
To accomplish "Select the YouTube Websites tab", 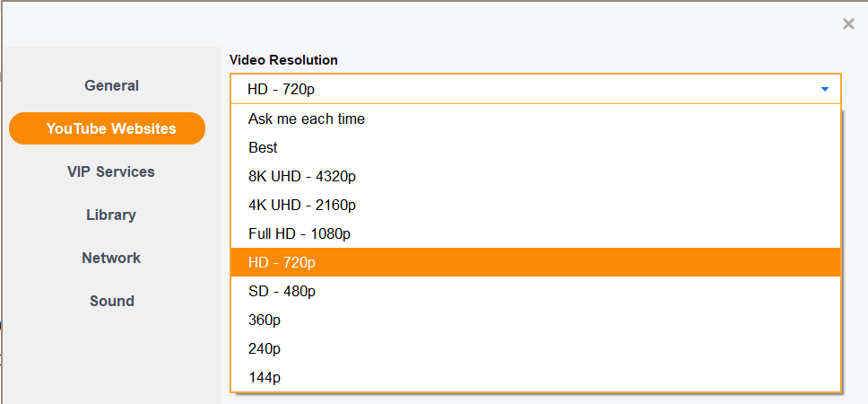I will pyautogui.click(x=111, y=128).
